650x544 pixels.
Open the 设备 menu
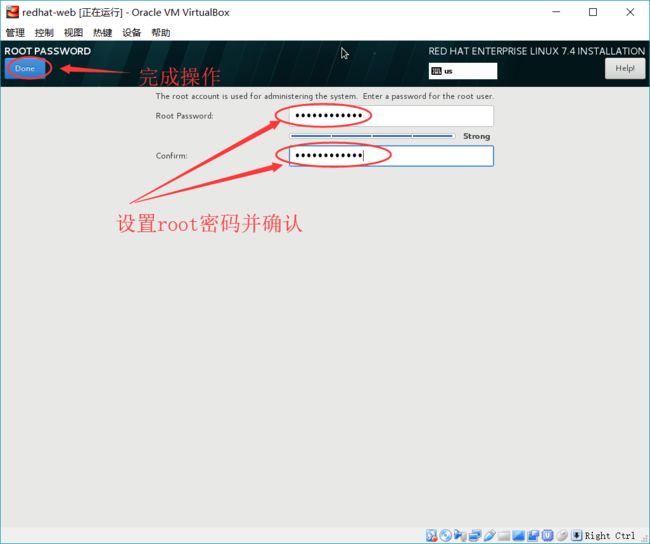coord(131,33)
